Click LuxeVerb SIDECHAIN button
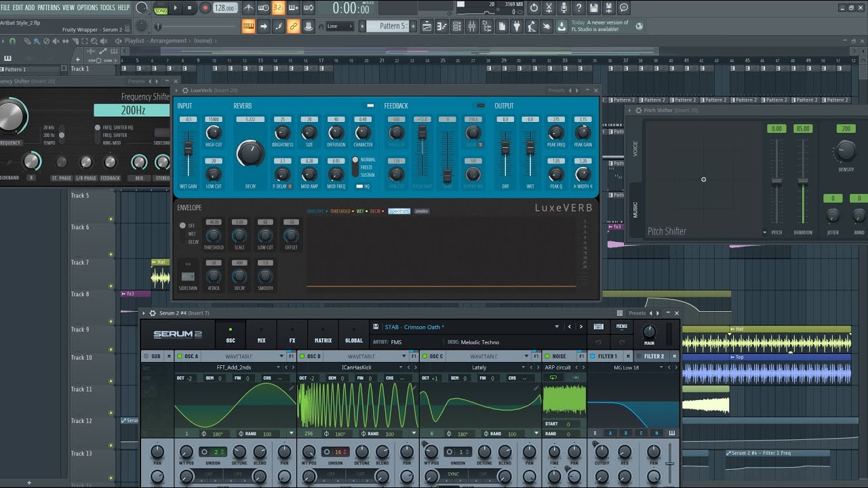This screenshot has height=488, width=868. coord(188,277)
